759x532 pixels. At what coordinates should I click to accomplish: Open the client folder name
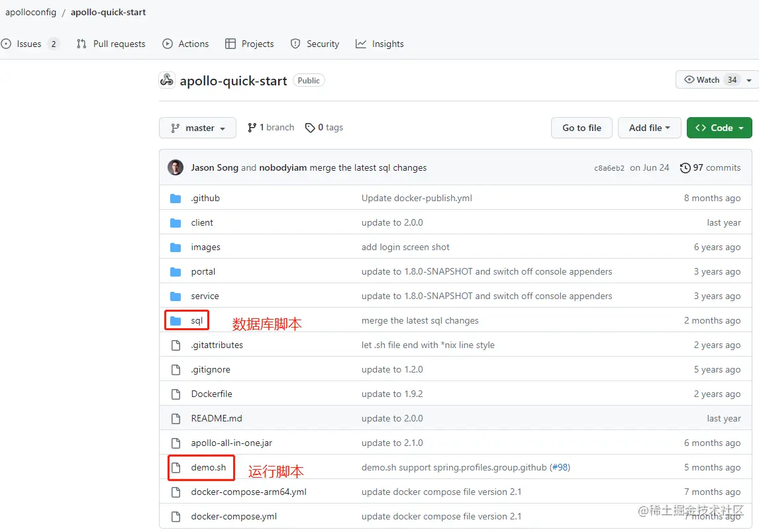tap(202, 223)
